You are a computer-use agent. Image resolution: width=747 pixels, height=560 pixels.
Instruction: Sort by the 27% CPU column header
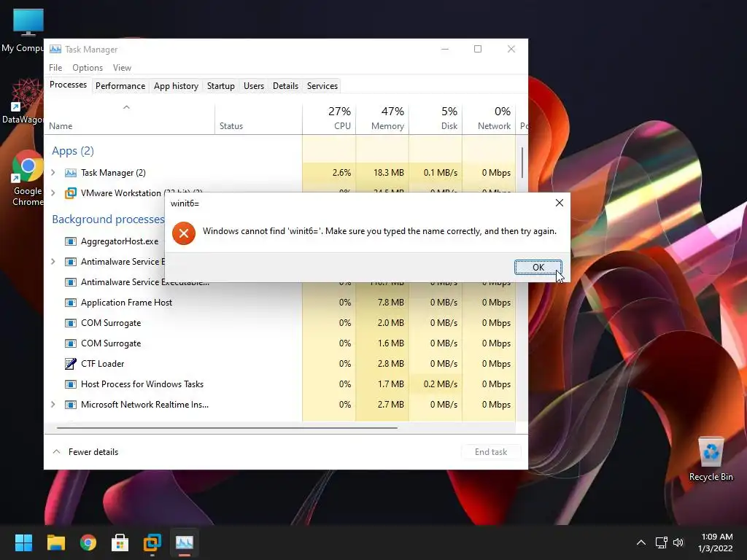329,118
